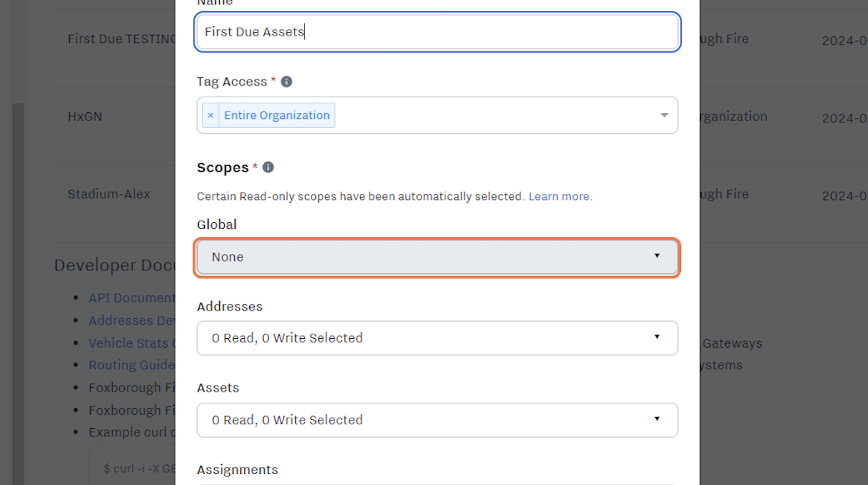
Task: Click the Name input field
Action: (x=437, y=32)
